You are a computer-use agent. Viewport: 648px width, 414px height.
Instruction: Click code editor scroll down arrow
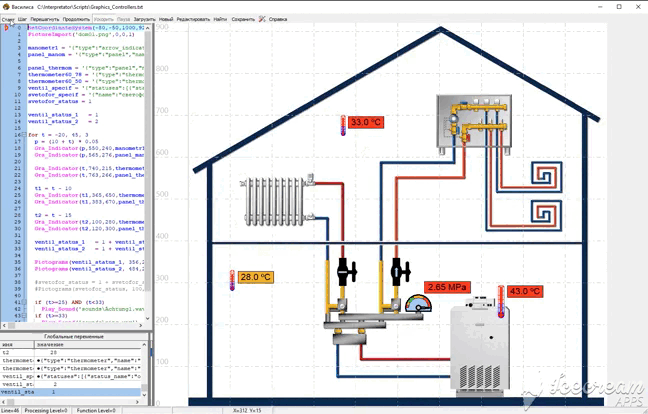(148, 318)
